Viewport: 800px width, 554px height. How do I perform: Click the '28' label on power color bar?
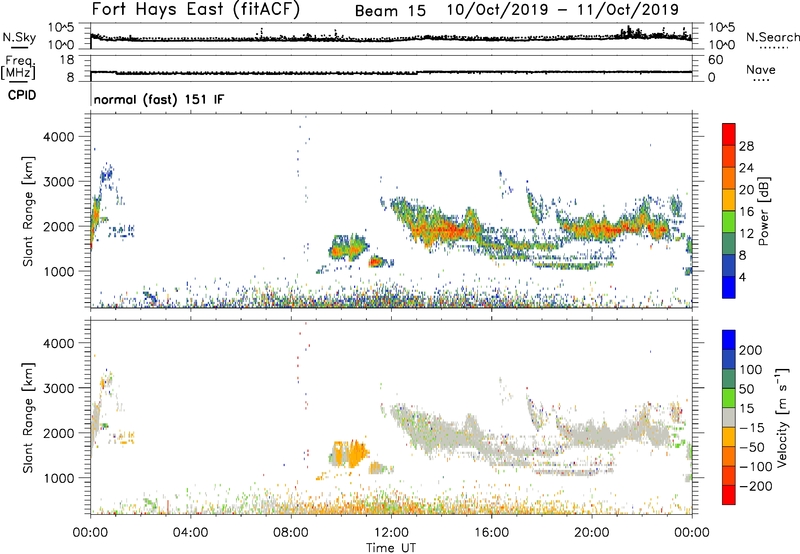(746, 146)
